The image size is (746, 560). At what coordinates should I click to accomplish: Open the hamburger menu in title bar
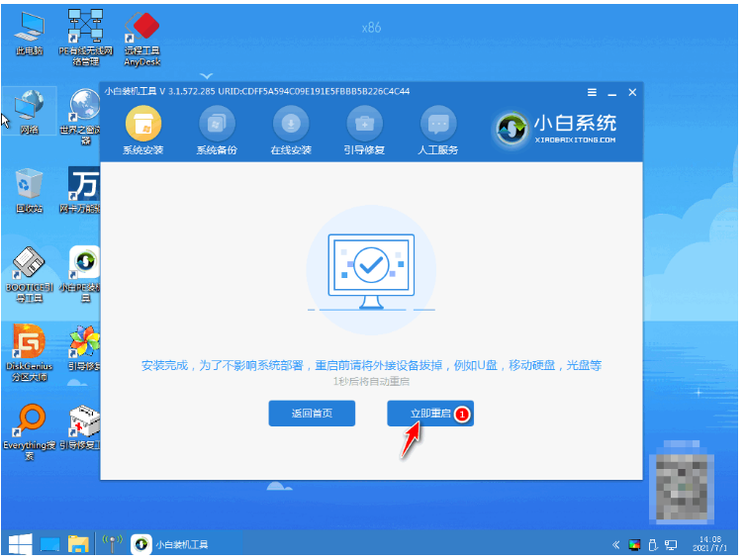click(592, 91)
